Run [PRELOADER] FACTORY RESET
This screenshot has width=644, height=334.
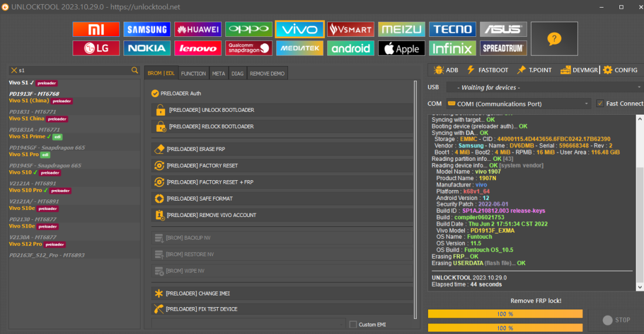click(x=282, y=166)
